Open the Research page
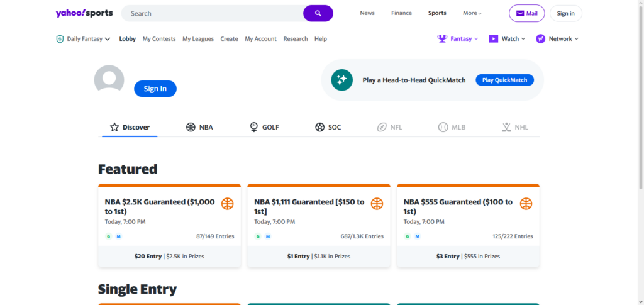The width and height of the screenshot is (644, 305). (x=296, y=39)
